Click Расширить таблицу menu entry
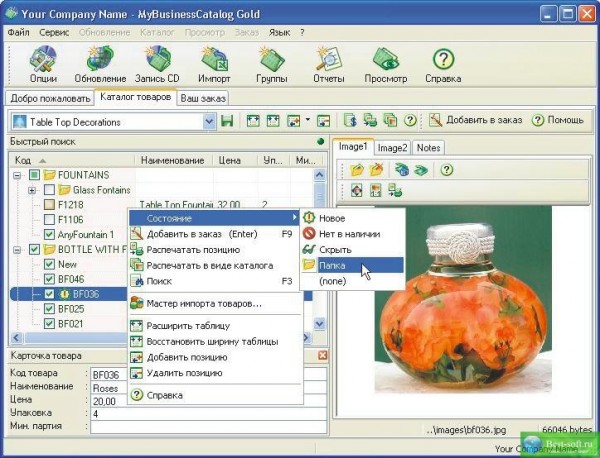The width and height of the screenshot is (600, 458). 214,326
